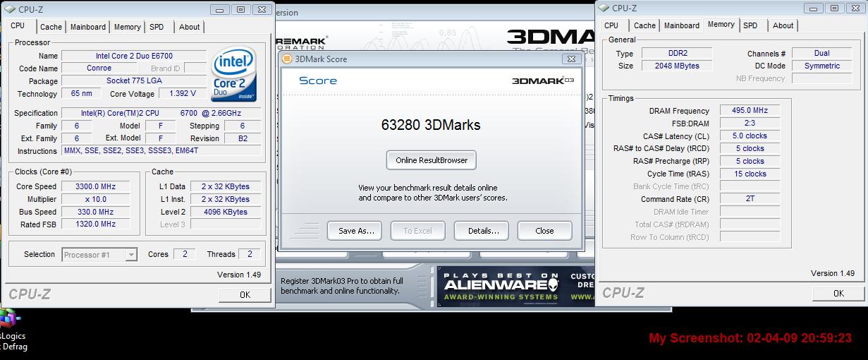This screenshot has width=868, height=360.
Task: Close the 3DMark Score dialog with X
Action: pos(572,59)
